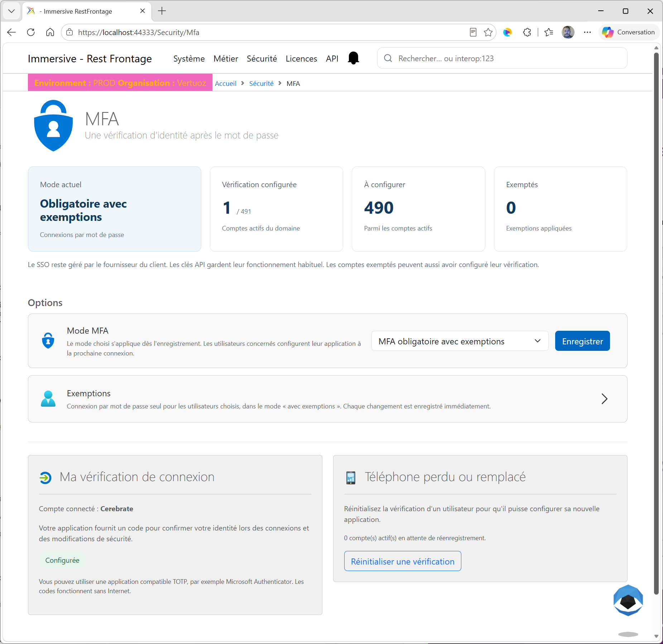Open the Métier menu
663x644 pixels.
pos(226,59)
